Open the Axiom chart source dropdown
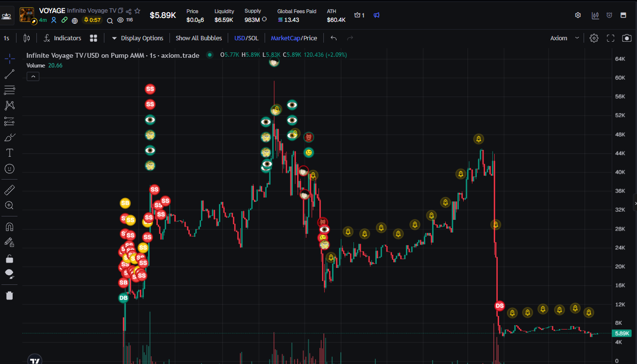Image resolution: width=637 pixels, height=364 pixels. coord(564,38)
